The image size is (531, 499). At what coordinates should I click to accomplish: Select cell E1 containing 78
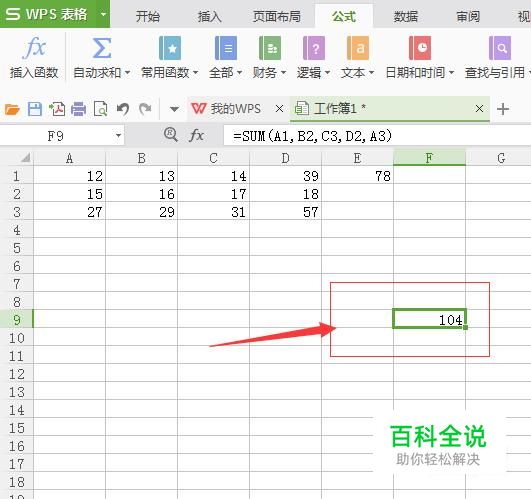[x=358, y=176]
